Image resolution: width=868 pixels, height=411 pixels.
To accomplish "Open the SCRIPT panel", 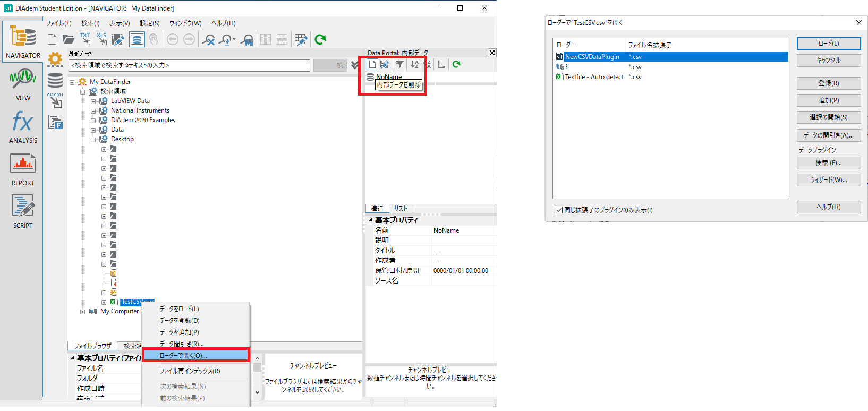I will point(23,211).
